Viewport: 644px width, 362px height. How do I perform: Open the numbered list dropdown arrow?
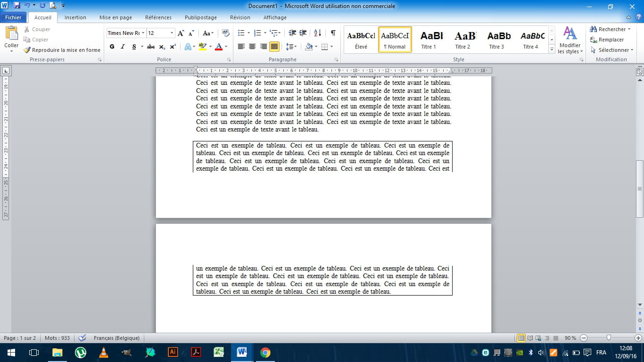click(265, 33)
